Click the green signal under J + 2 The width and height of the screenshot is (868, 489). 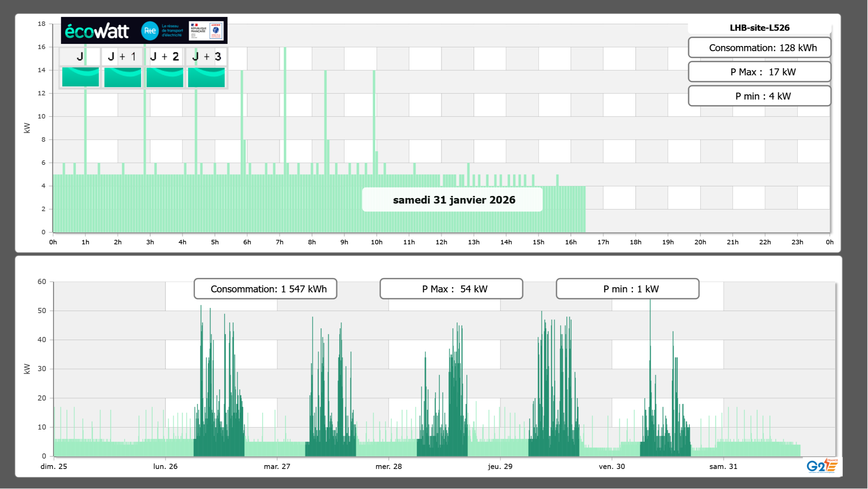[x=165, y=77]
